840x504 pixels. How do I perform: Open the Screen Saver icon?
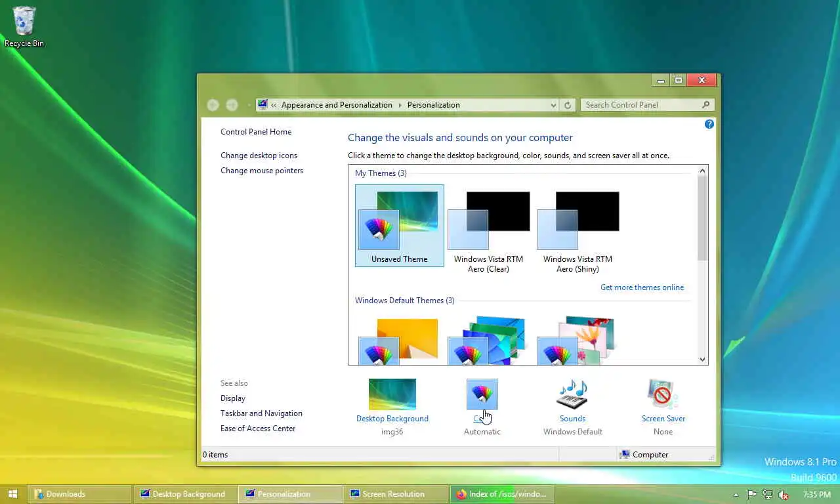[x=663, y=394]
